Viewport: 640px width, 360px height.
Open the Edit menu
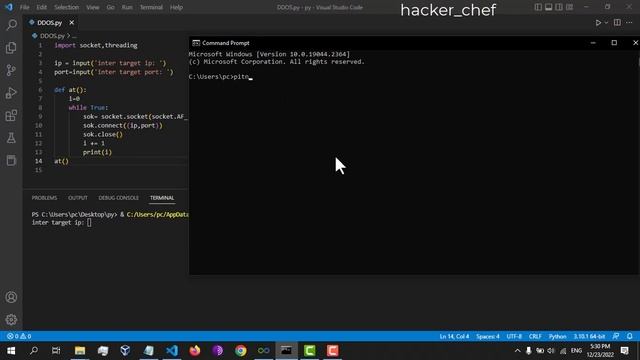[41, 7]
